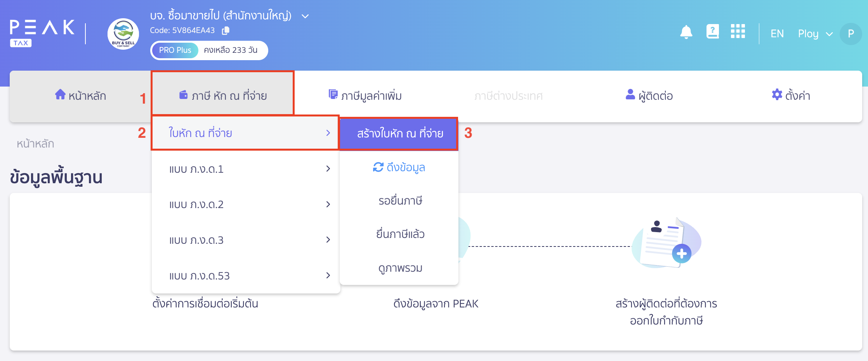Open the Ploy user account dropdown
Image resolution: width=868 pixels, height=361 pixels.
click(814, 34)
